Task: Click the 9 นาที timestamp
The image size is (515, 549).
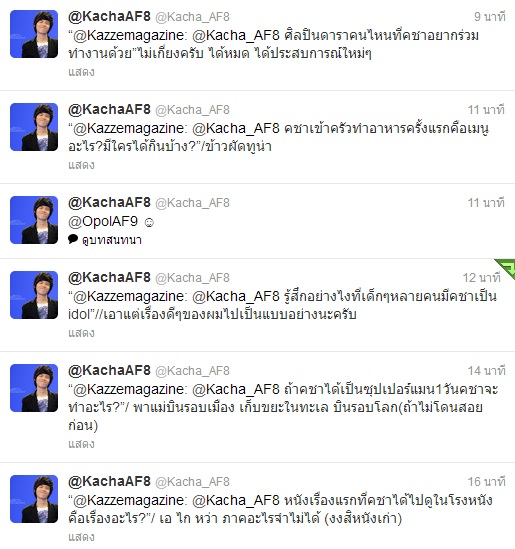Action: [489, 16]
